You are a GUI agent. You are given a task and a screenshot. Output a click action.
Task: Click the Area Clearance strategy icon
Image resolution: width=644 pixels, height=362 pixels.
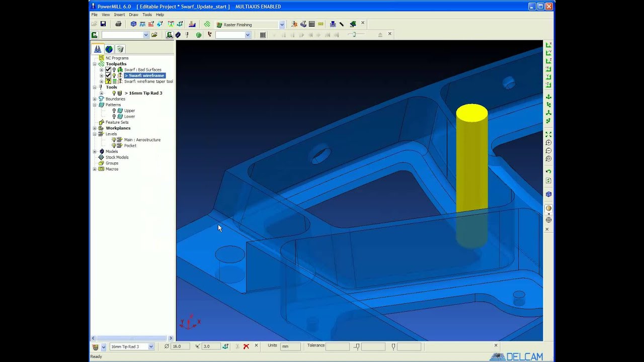coord(192,24)
